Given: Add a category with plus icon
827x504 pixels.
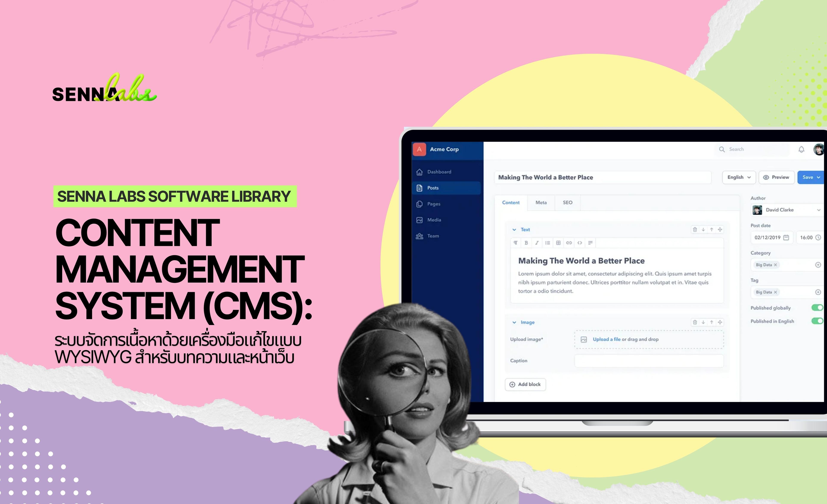Looking at the screenshot, I should (818, 265).
